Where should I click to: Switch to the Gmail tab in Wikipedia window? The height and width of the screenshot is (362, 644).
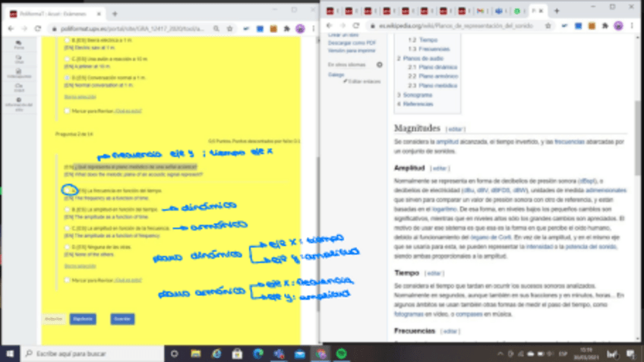pyautogui.click(x=481, y=11)
